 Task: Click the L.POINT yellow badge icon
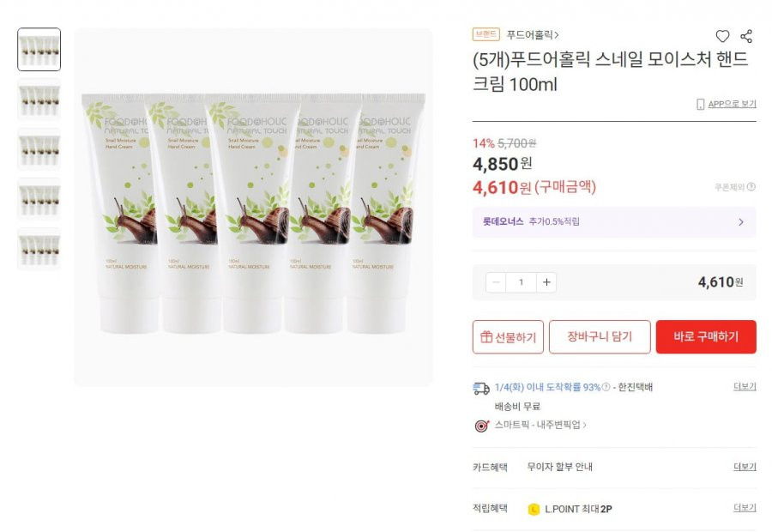(534, 510)
